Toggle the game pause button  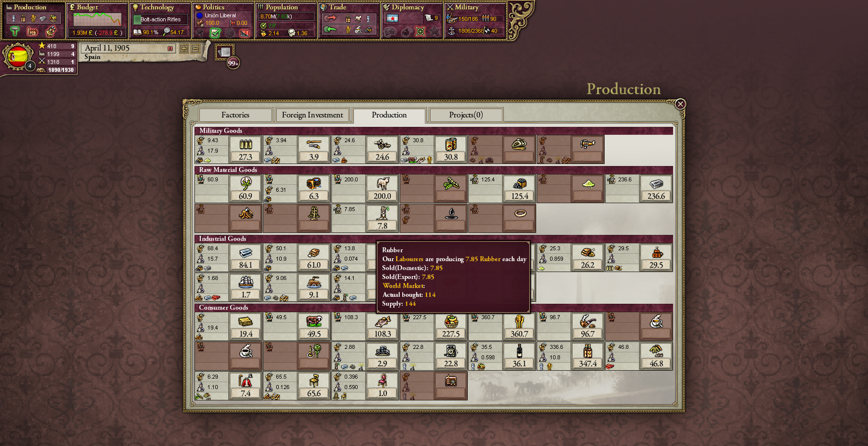[x=170, y=49]
